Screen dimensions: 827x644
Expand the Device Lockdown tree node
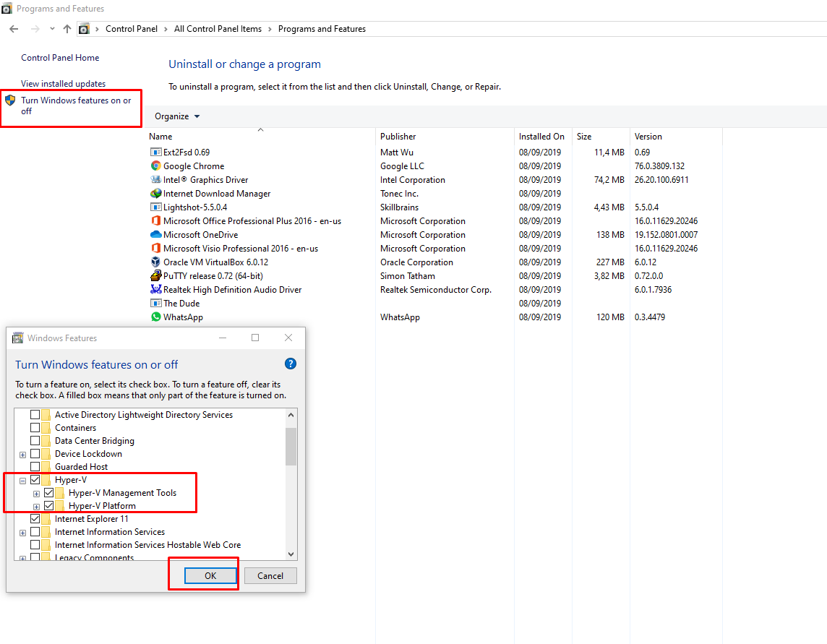[22, 455]
